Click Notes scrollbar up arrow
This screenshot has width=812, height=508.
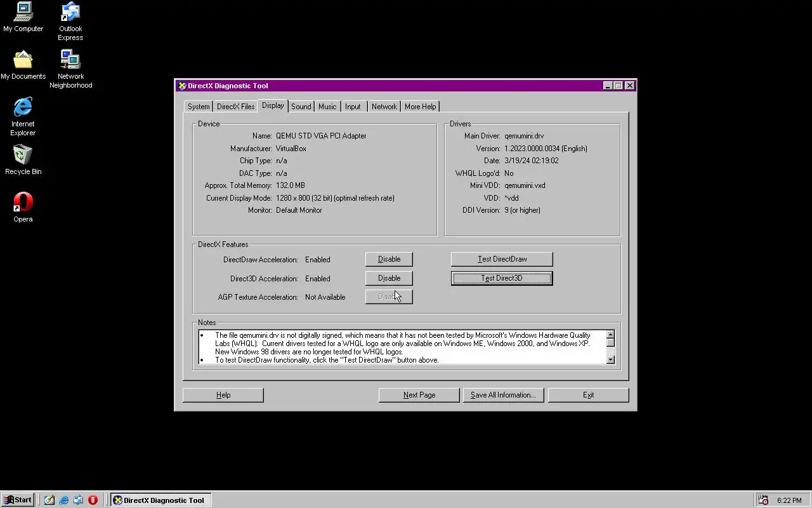tap(610, 335)
